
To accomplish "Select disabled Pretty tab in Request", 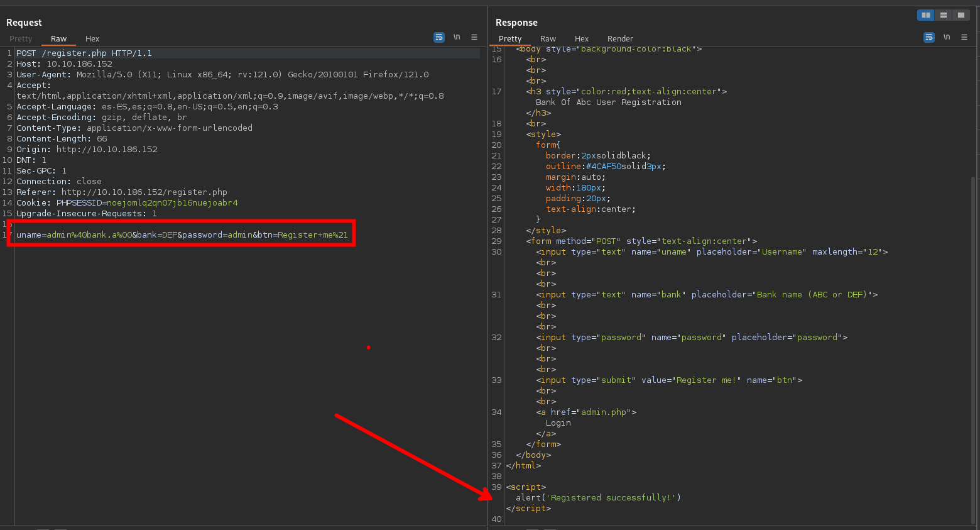I will click(x=21, y=39).
